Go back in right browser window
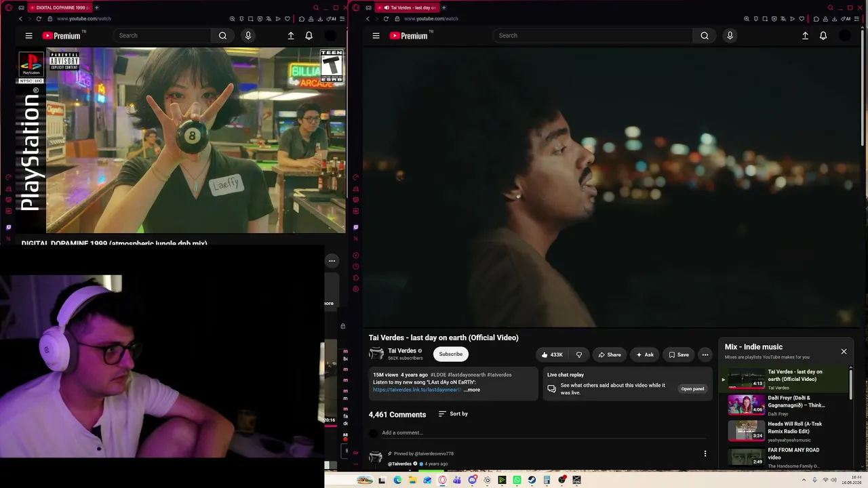The width and height of the screenshot is (868, 488). pos(368,19)
